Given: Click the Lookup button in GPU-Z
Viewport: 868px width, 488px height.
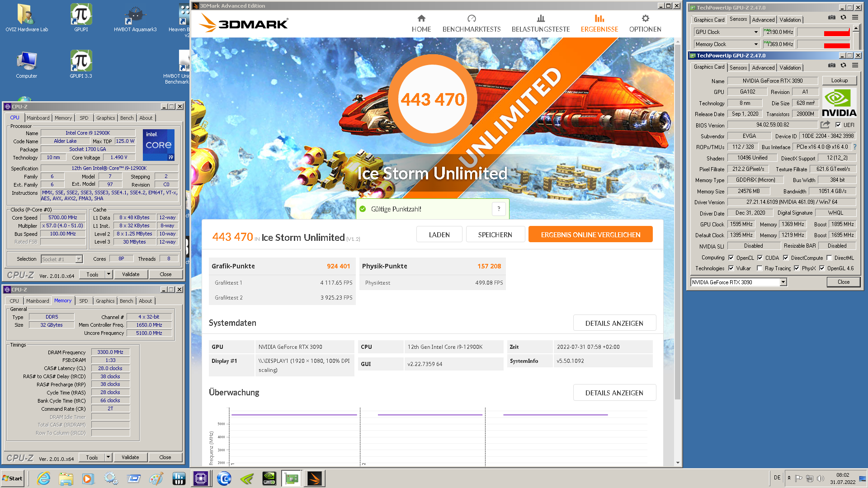Looking at the screenshot, I should [x=839, y=80].
